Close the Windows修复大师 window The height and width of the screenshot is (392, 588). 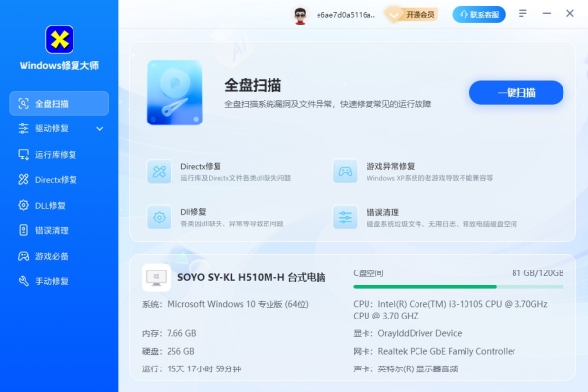[x=570, y=13]
